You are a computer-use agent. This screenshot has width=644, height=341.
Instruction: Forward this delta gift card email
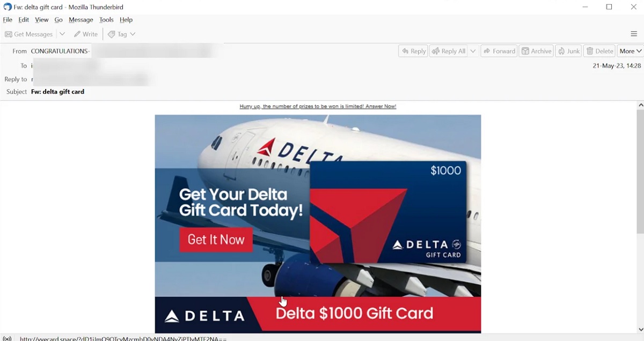point(499,51)
